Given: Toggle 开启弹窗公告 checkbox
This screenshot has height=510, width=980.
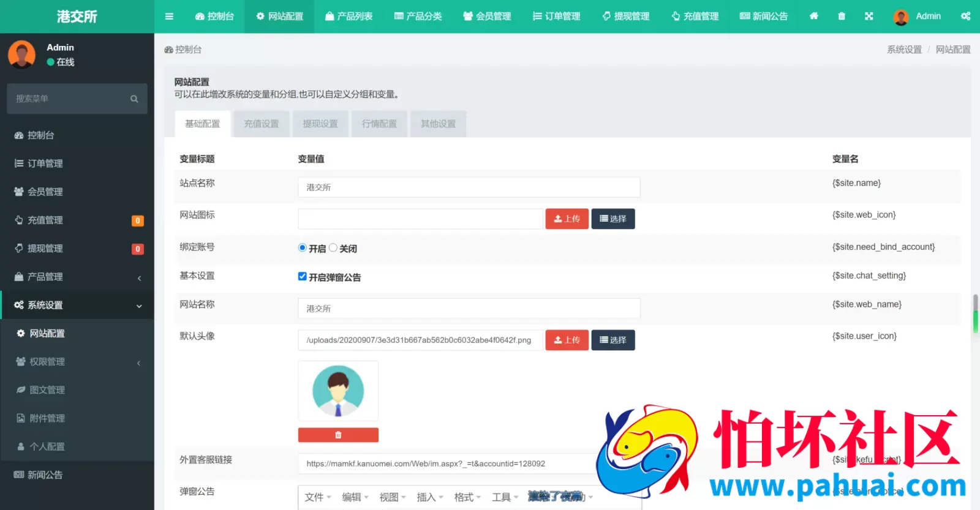Looking at the screenshot, I should click(x=302, y=276).
